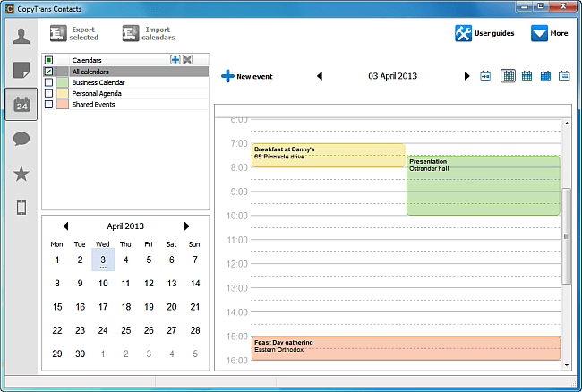Uncheck the All calendars checkbox
Viewport: 582px width, 392px height.
click(x=48, y=72)
